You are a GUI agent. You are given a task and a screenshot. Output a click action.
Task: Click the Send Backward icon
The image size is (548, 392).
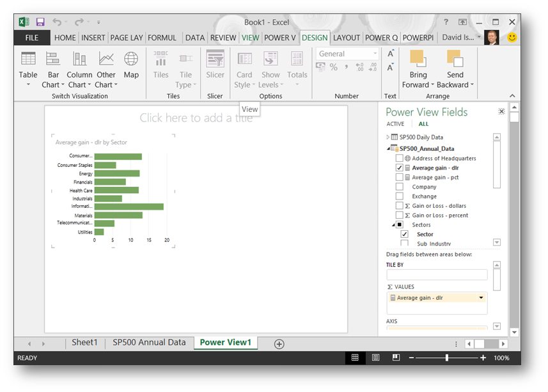(x=455, y=59)
